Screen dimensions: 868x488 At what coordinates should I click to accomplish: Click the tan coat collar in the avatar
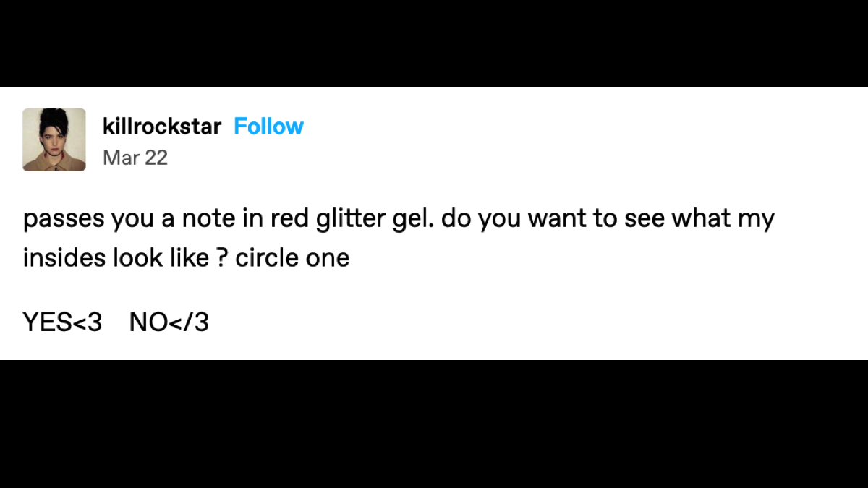pyautogui.click(x=54, y=163)
